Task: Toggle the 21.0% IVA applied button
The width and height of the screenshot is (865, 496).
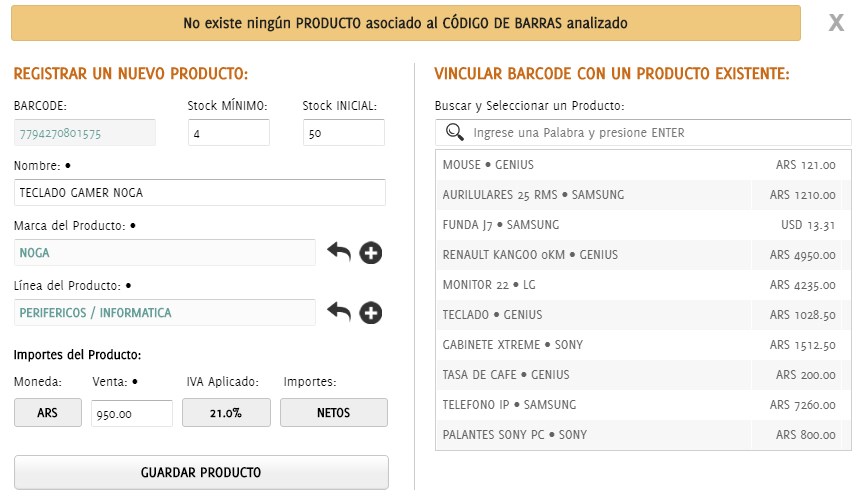Action: tap(226, 412)
